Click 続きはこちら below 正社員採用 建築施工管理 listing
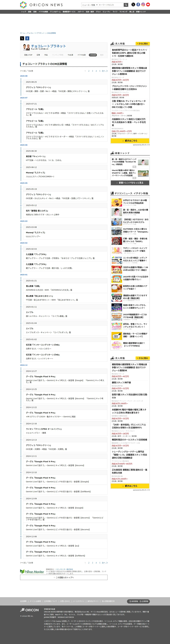This screenshot has width=170, height=644. point(130,486)
